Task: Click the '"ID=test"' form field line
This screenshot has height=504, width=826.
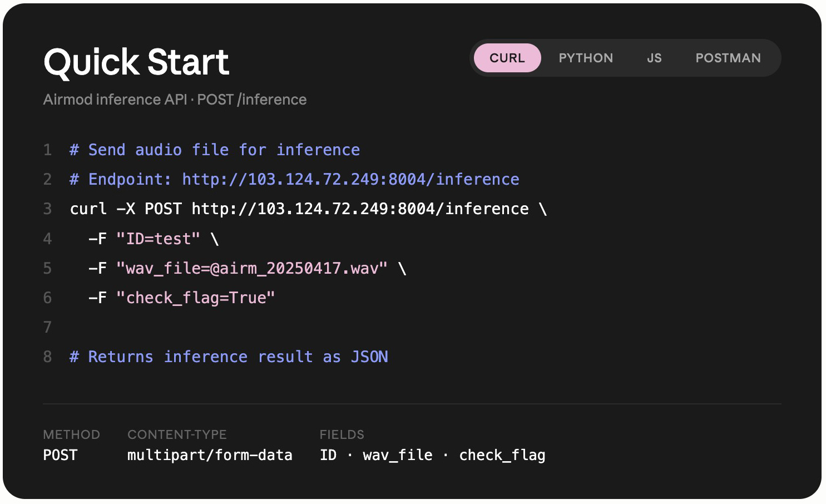Action: pos(154,239)
